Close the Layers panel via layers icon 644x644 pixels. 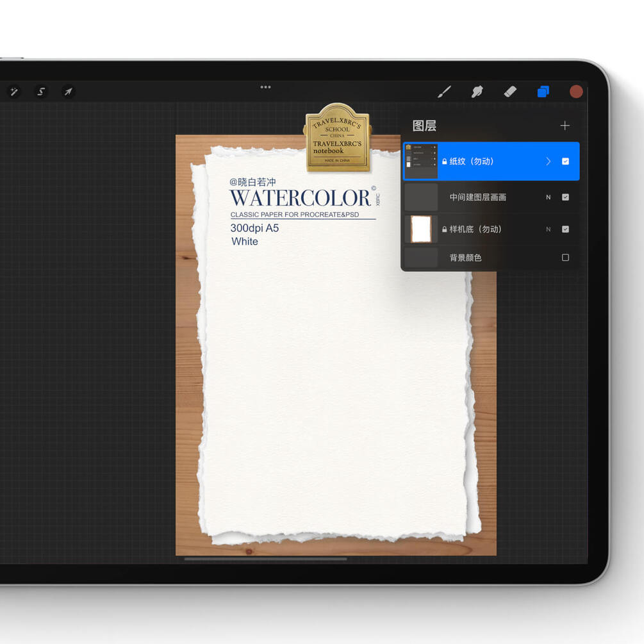(543, 92)
